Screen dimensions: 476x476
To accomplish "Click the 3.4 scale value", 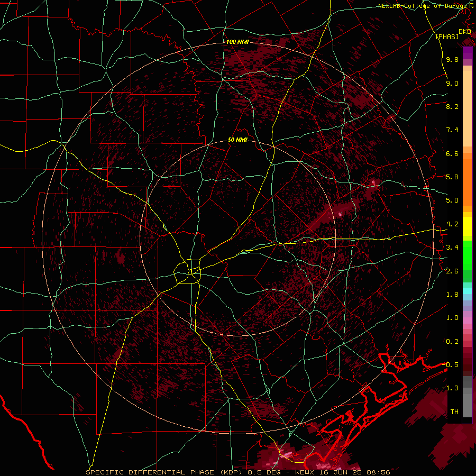I will tap(452, 248).
